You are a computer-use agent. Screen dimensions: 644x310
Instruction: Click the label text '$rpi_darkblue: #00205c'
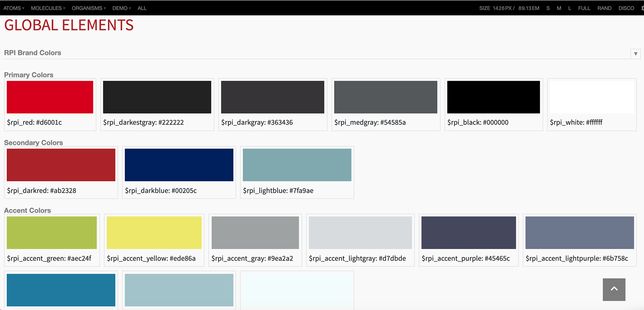(161, 190)
